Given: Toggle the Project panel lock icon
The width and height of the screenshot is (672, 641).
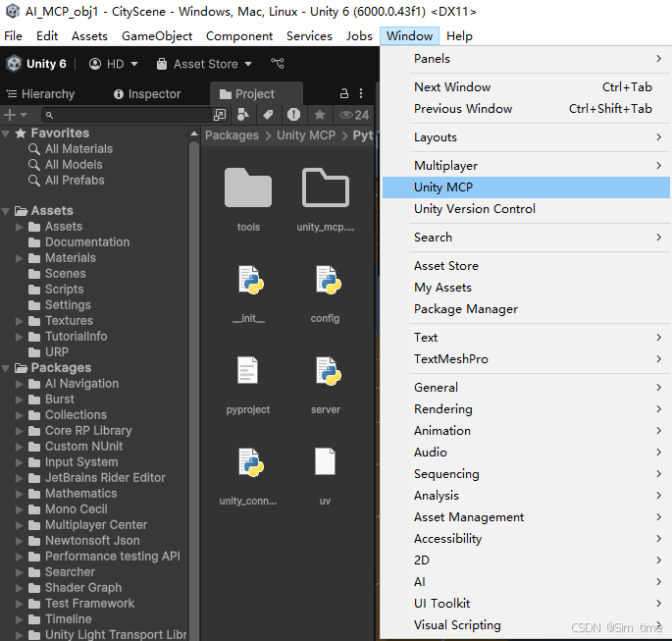Looking at the screenshot, I should pyautogui.click(x=343, y=93).
